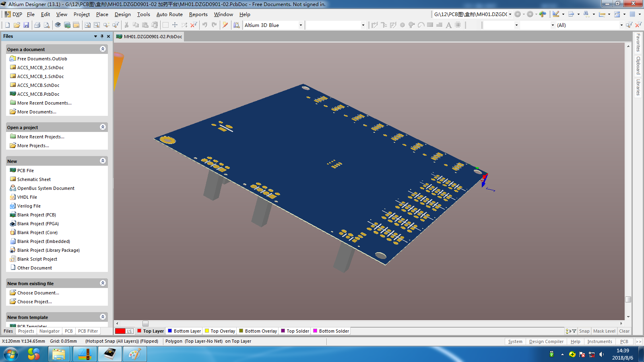Screen dimensions: 644x362
Task: Activate the Move Selection crosshair tool
Action: 175,25
